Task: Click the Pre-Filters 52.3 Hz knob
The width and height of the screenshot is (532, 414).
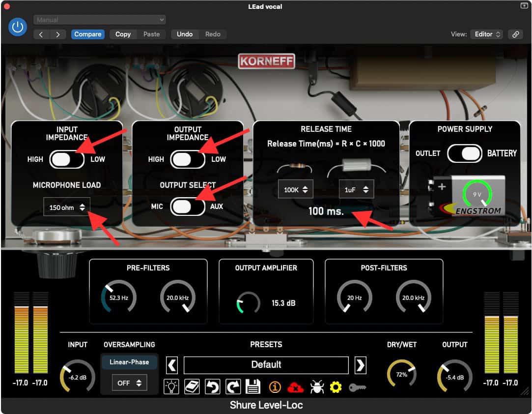Action: click(x=119, y=297)
